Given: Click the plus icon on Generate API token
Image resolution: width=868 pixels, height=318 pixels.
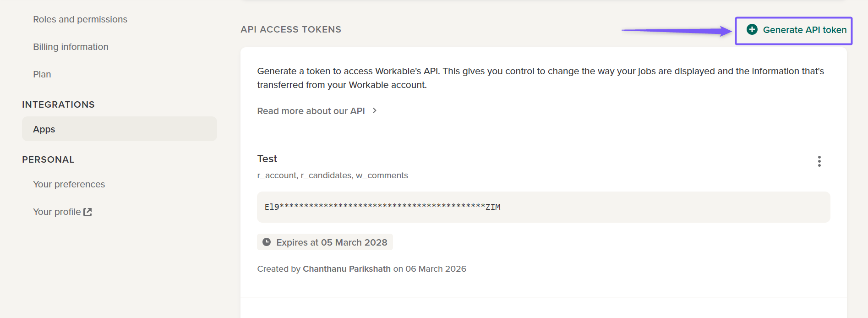Looking at the screenshot, I should pos(752,30).
